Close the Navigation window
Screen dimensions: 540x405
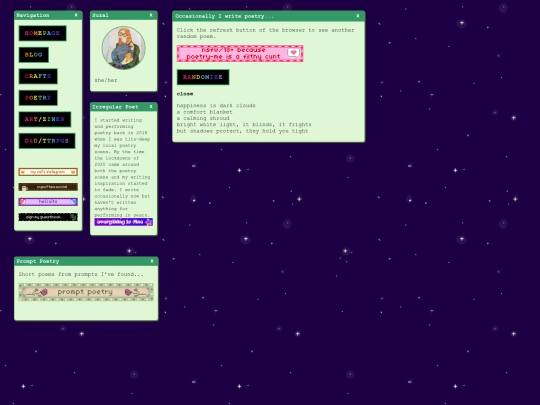pos(76,15)
